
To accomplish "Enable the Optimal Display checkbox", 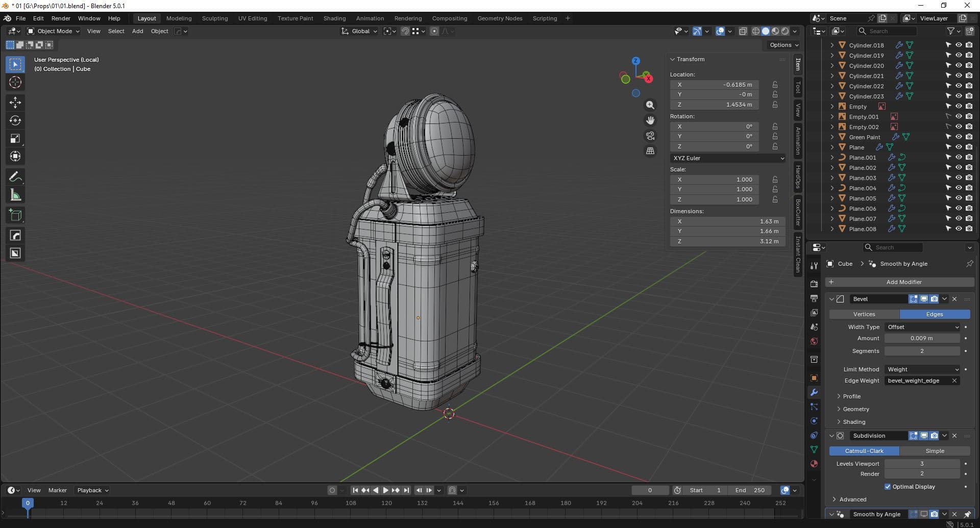I will pyautogui.click(x=888, y=487).
